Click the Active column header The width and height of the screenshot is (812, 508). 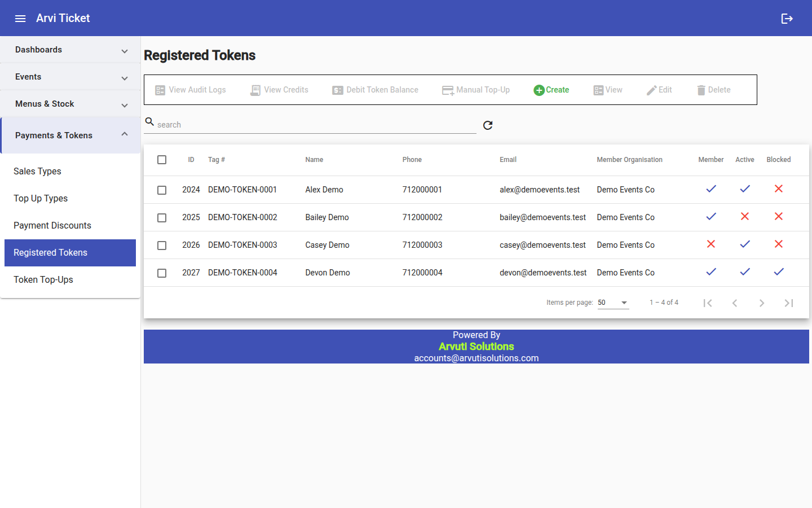click(745, 160)
